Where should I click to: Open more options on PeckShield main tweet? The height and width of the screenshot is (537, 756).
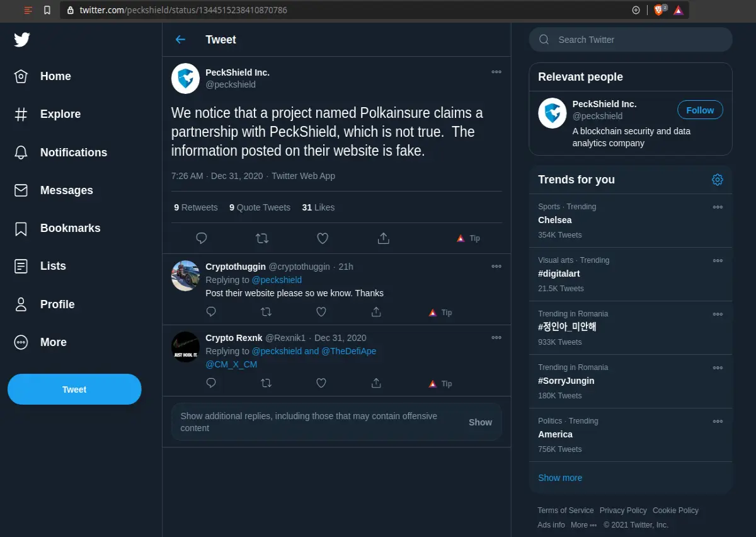click(496, 72)
